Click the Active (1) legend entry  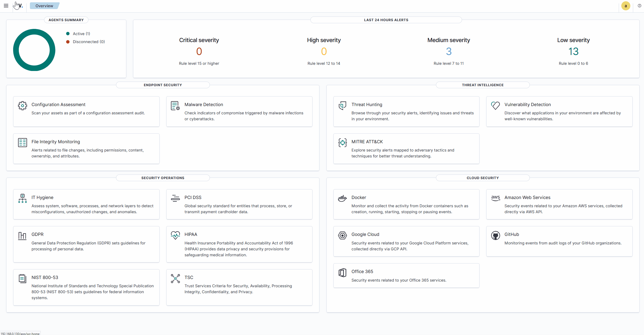[81, 34]
